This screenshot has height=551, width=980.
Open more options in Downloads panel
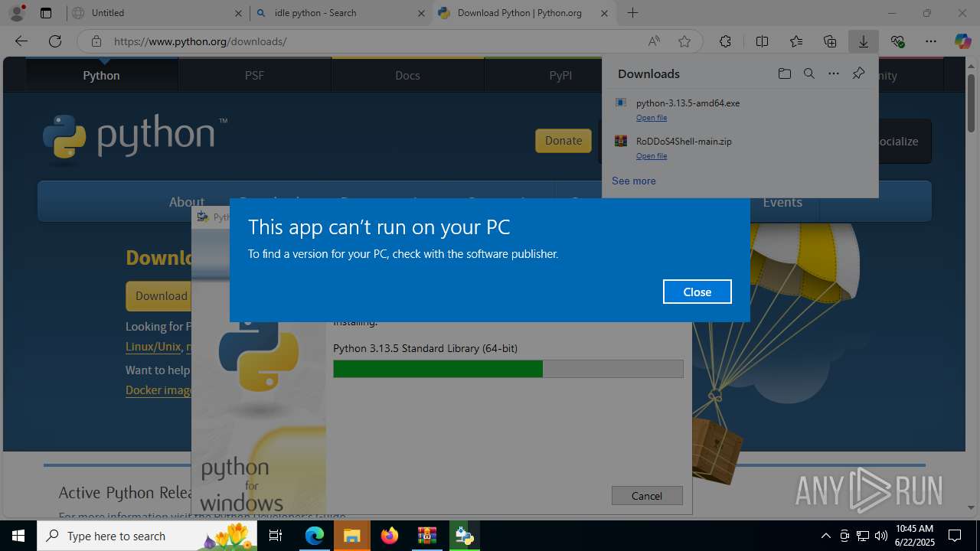pyautogui.click(x=834, y=73)
